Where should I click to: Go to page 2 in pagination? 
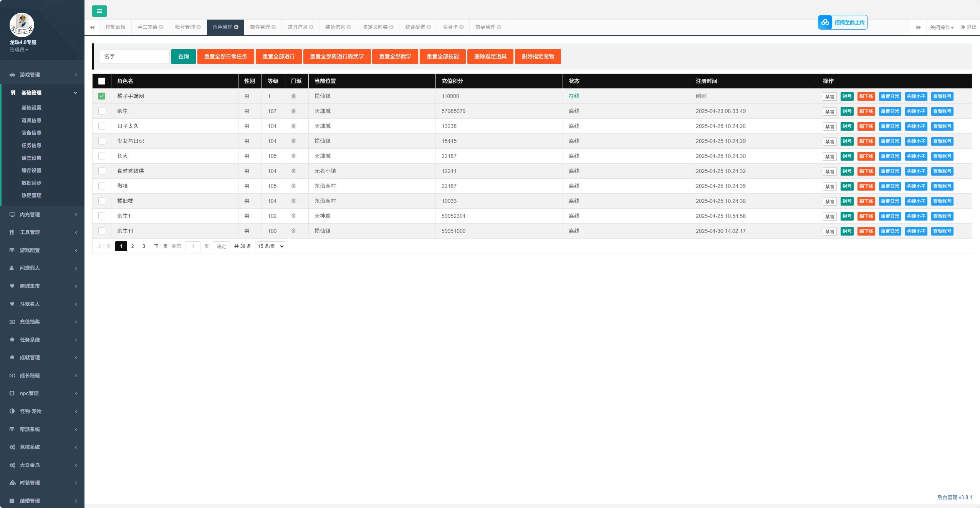point(132,246)
